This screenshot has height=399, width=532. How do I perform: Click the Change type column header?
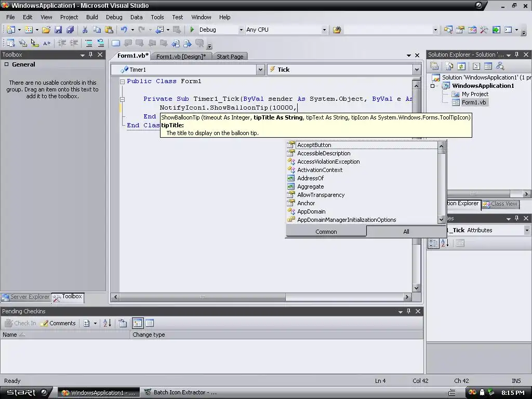276,335
